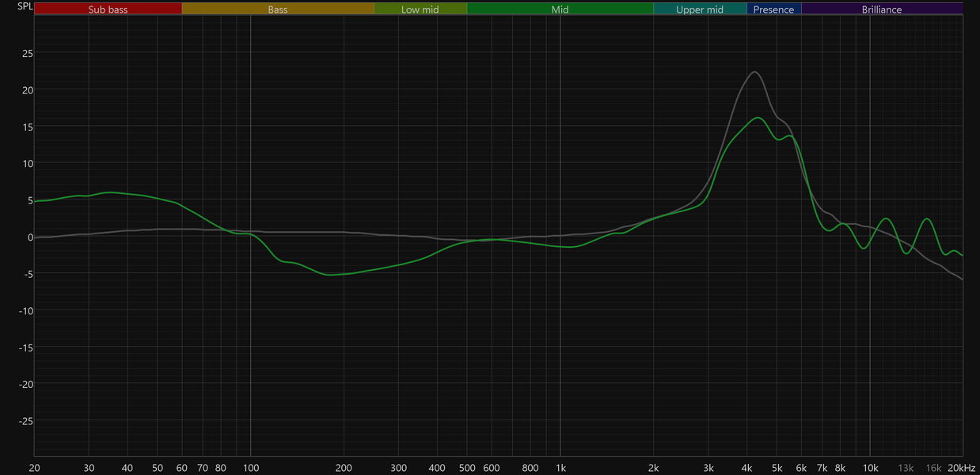Click the green curve peak near 4k

point(758,118)
